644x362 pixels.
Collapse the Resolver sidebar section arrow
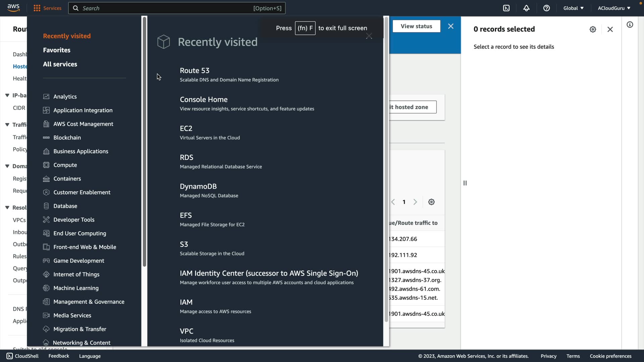click(7, 207)
